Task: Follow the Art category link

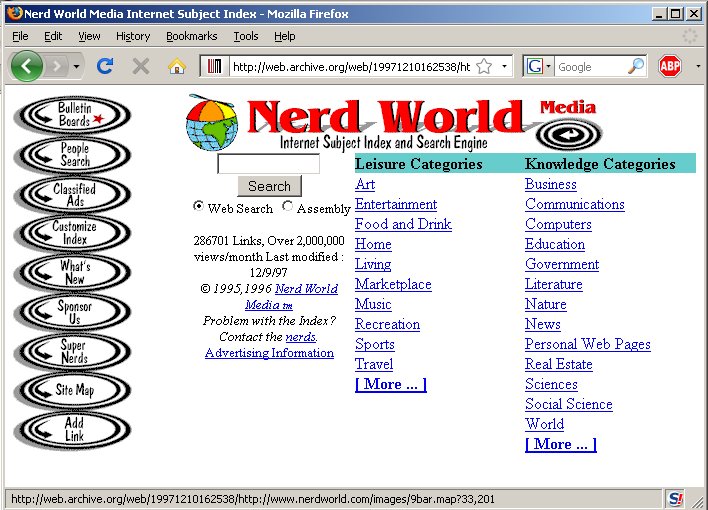Action: click(365, 184)
